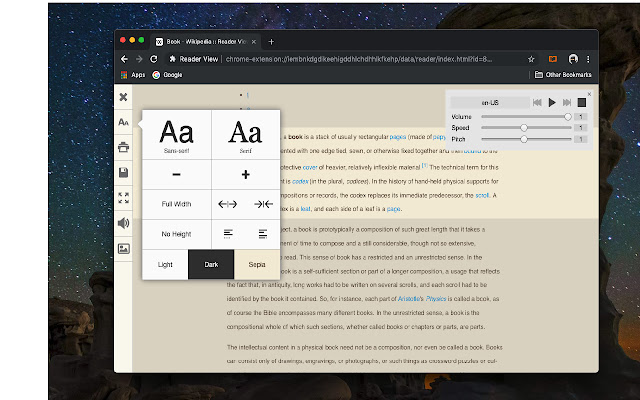Open a new browser tab
The width and height of the screenshot is (640, 400).
271,41
